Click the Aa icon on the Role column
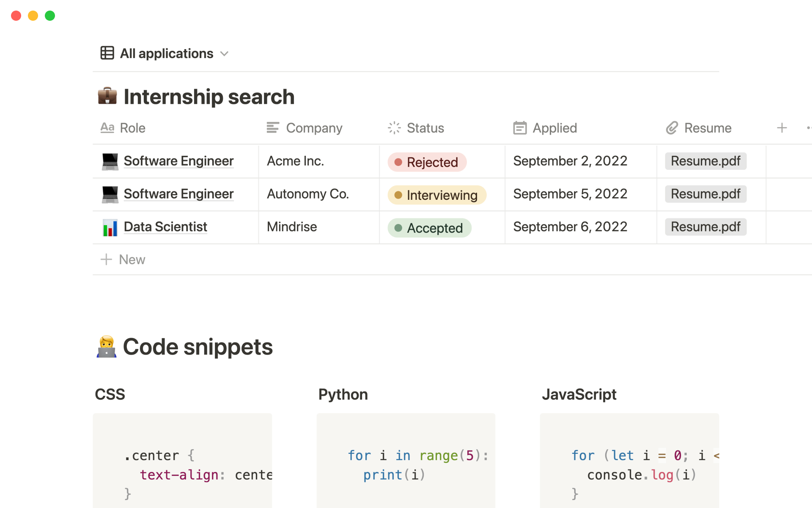Viewport: 812px width, 508px height. tap(107, 127)
